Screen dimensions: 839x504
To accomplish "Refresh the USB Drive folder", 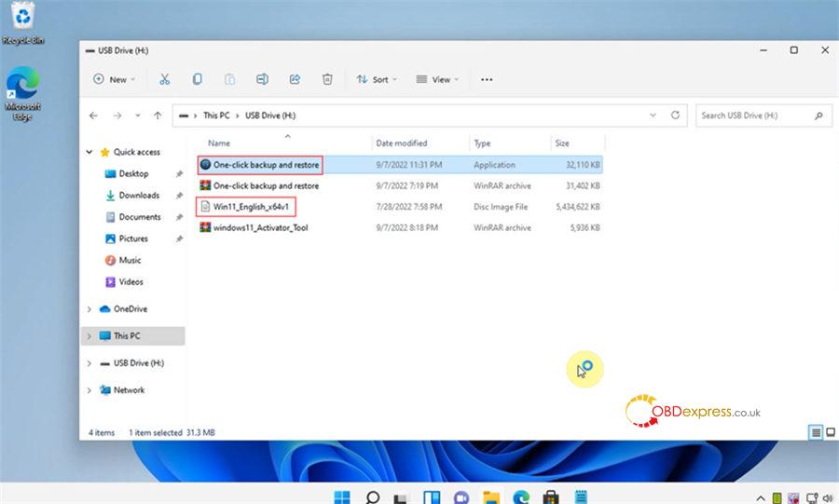I will click(x=675, y=116).
